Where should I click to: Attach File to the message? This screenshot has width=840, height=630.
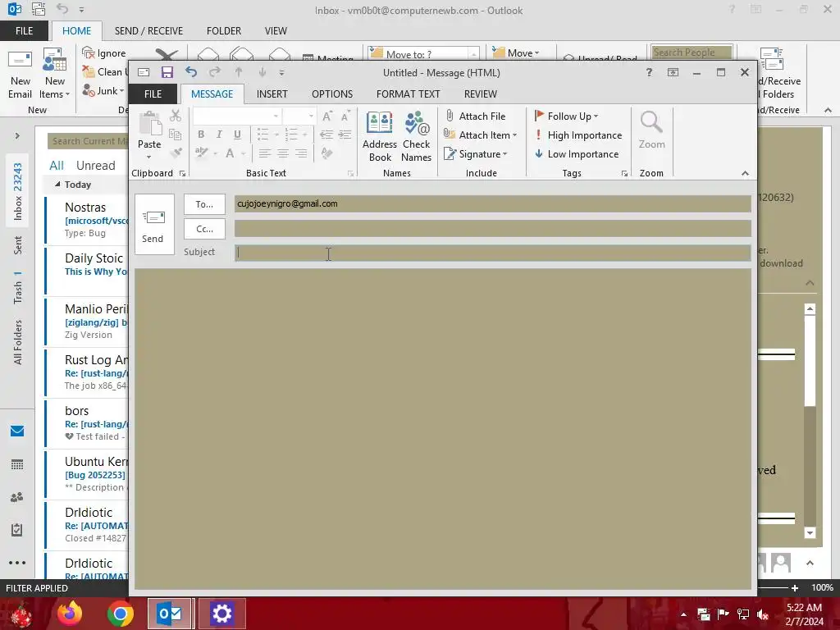click(475, 116)
